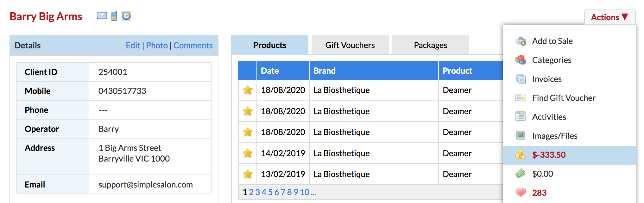Click the Barry Big Arms client name

click(46, 16)
